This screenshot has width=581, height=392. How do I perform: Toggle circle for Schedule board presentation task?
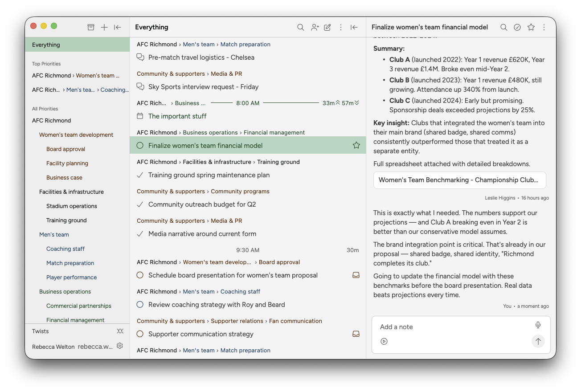tap(140, 275)
